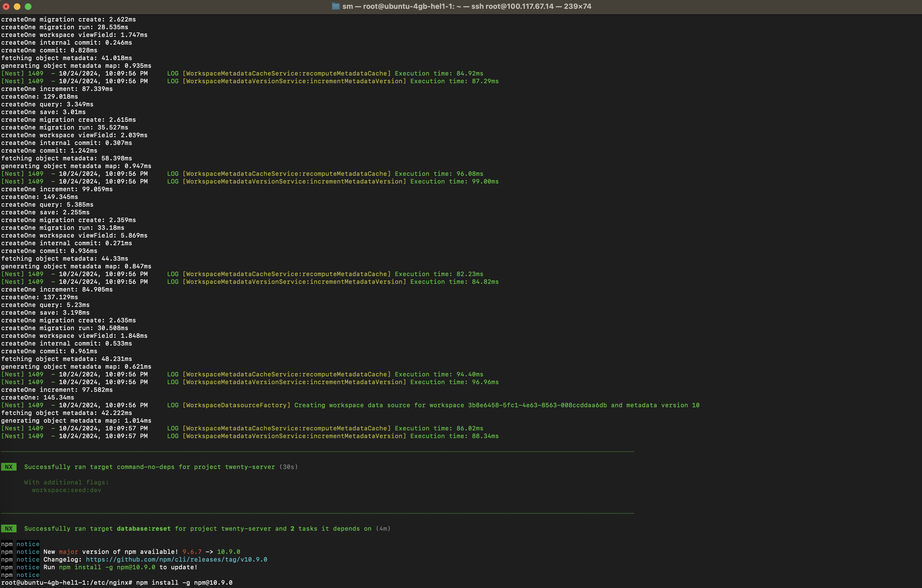Click the red close window button
This screenshot has width=922, height=588.
click(x=6, y=7)
